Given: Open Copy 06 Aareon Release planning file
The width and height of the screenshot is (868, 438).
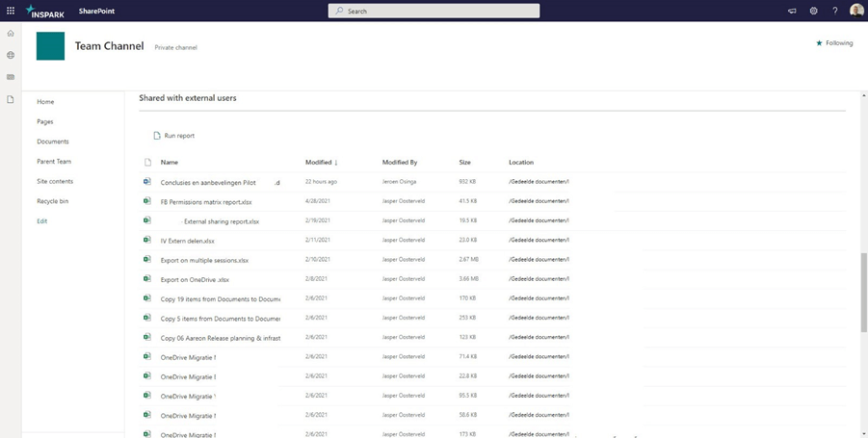Looking at the screenshot, I should (x=221, y=338).
